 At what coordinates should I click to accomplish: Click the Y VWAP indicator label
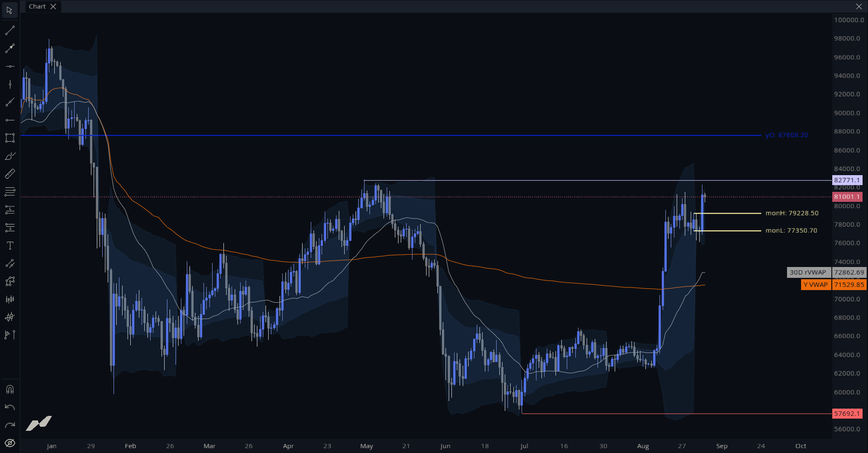[x=816, y=285]
